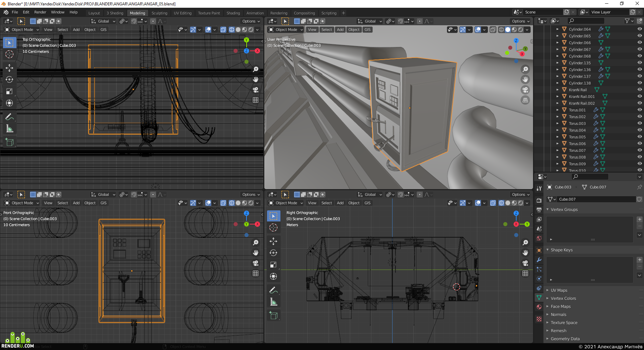
Task: Toggle visibility of KranN Rail.001
Action: click(x=640, y=96)
